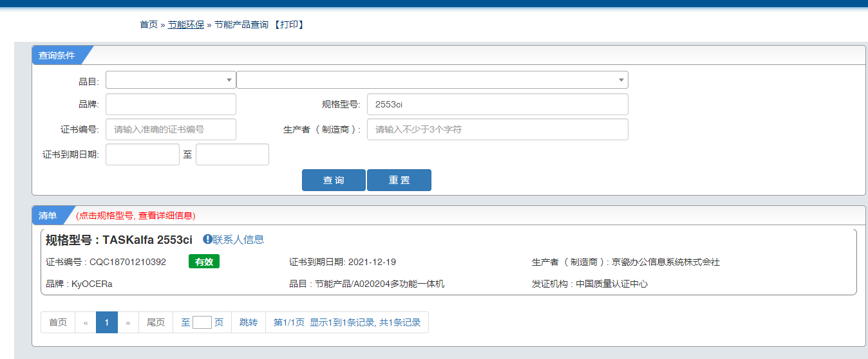Image resolution: width=868 pixels, height=359 pixels.
Task: Click the 首页 breadcrumb link
Action: tap(148, 24)
